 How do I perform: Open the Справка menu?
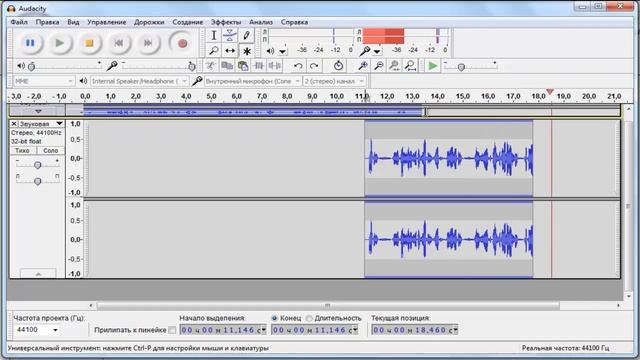point(294,22)
